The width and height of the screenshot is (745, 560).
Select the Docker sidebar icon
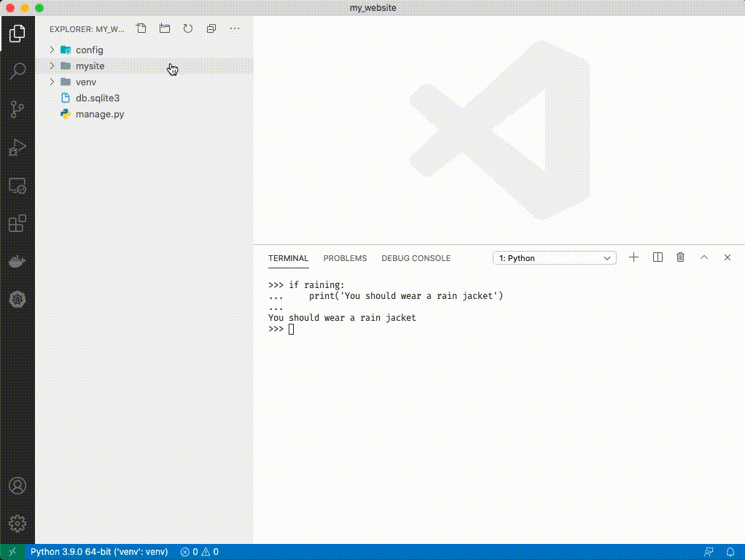tap(17, 261)
